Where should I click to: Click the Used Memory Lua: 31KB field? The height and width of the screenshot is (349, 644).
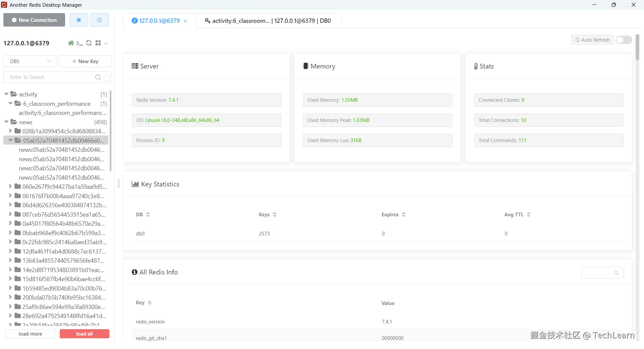coord(378,140)
